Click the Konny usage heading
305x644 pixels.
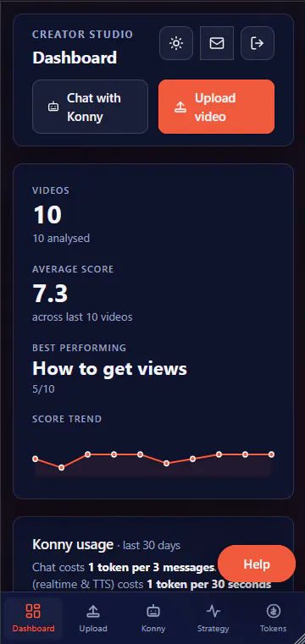[73, 545]
